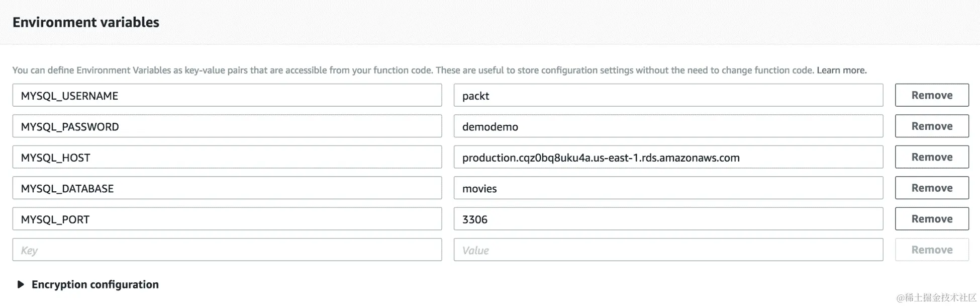This screenshot has height=306, width=980.
Task: Click the MYSQL_PASSWORD key field
Action: pos(227,126)
